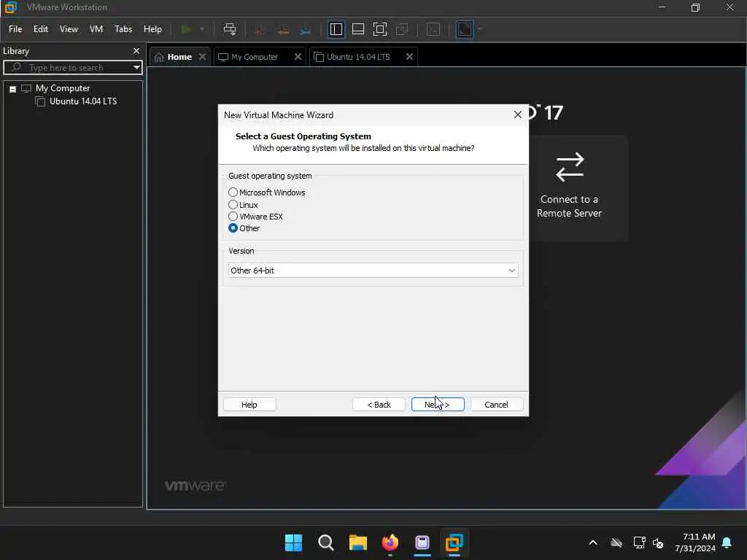
Task: Click the Revert to Snapshot icon
Action: [x=283, y=29]
